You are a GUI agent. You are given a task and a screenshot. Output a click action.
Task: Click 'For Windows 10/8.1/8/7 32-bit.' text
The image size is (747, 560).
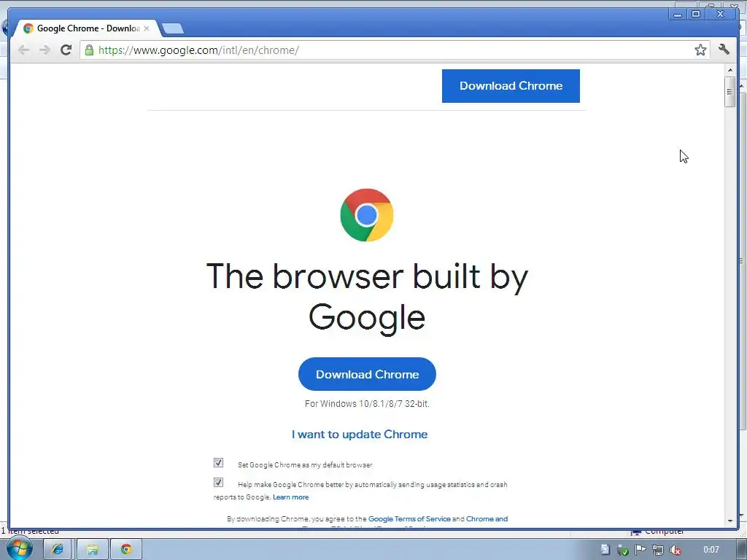click(367, 404)
